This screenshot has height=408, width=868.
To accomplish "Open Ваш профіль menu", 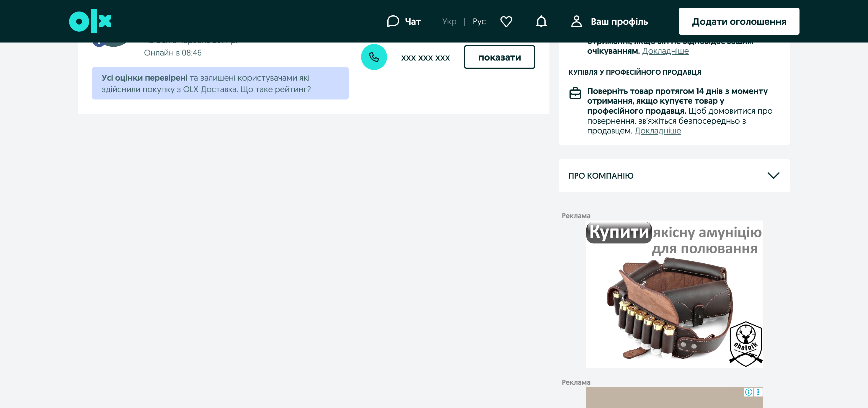I will [x=619, y=22].
